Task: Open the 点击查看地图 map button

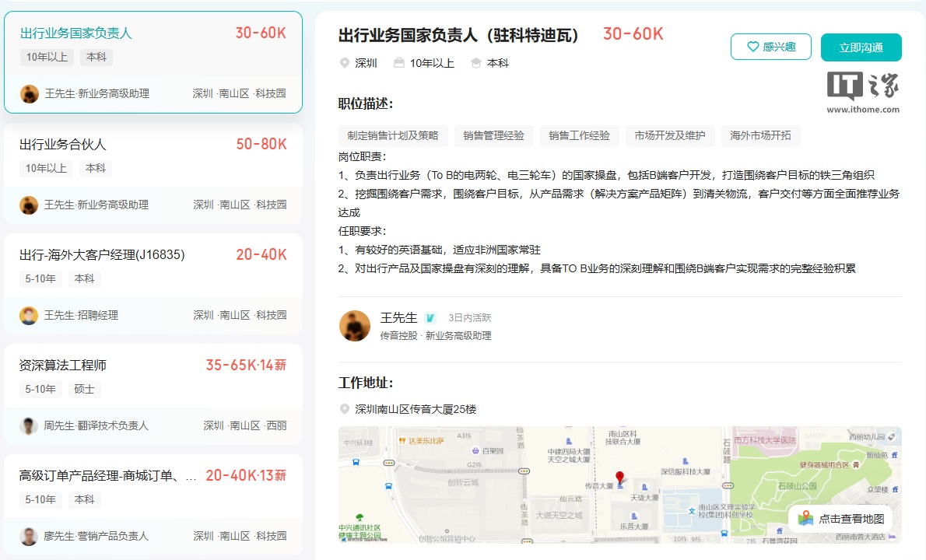Action: click(840, 519)
